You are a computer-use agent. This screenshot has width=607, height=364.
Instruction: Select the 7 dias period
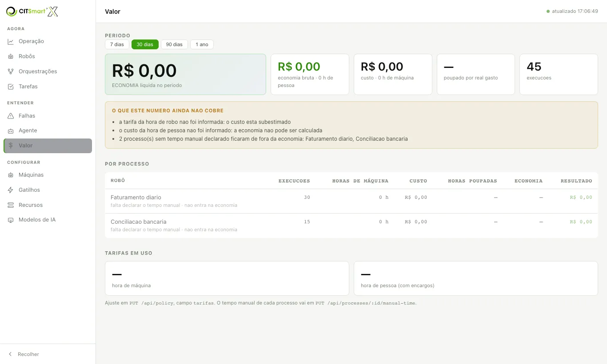pyautogui.click(x=117, y=44)
